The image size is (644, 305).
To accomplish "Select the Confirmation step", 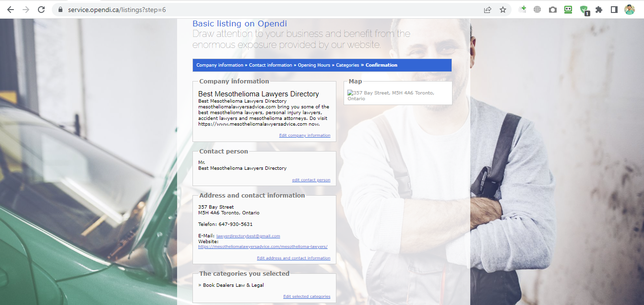I will coord(382,65).
